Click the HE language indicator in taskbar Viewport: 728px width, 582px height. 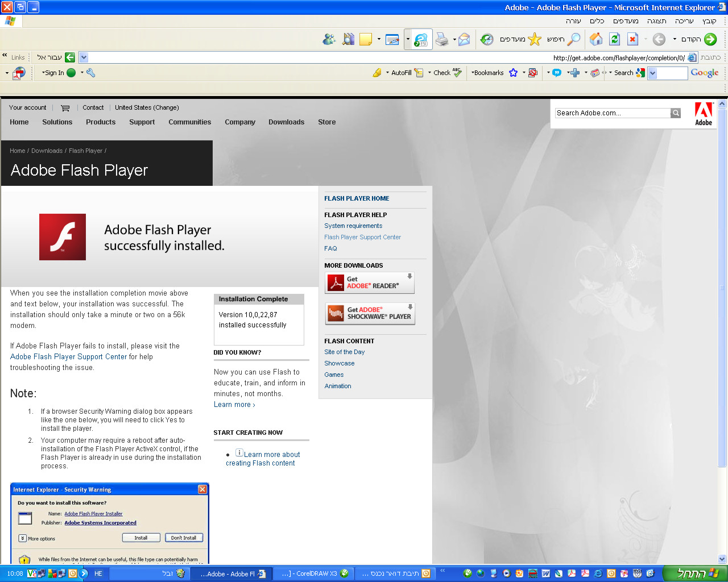(98, 573)
